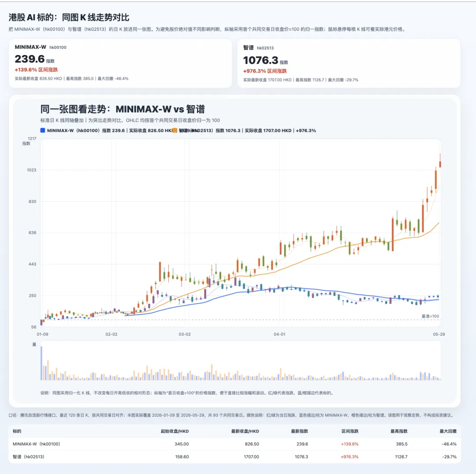Click the 口径 data source footnote

tap(232, 415)
